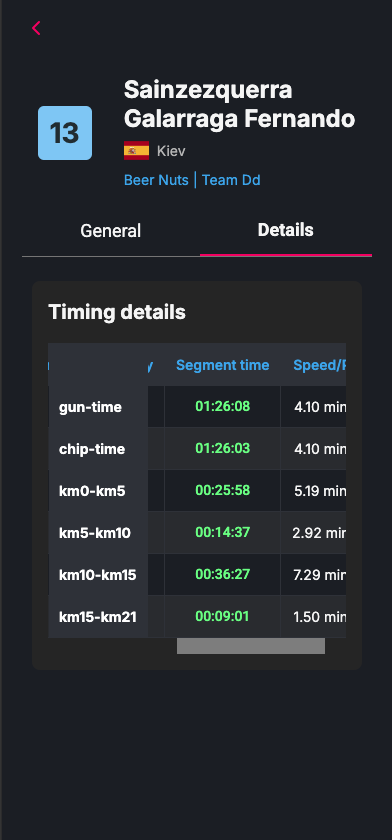Viewport: 392px width, 840px height.
Task: Select the km10-km15 segment row
Action: (197, 574)
